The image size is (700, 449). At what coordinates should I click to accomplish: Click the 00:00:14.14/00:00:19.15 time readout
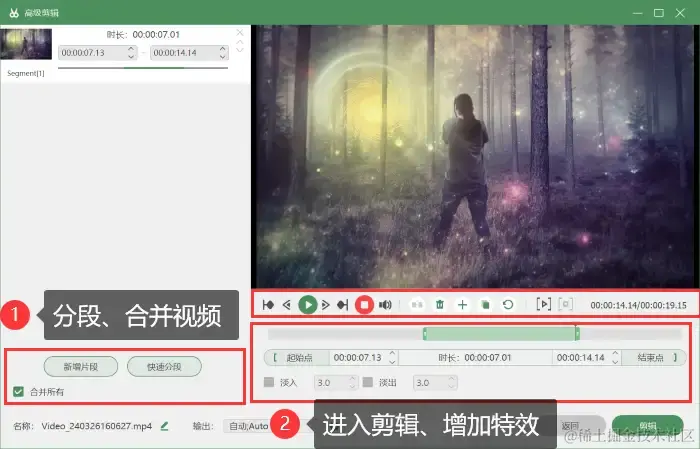(x=638, y=305)
